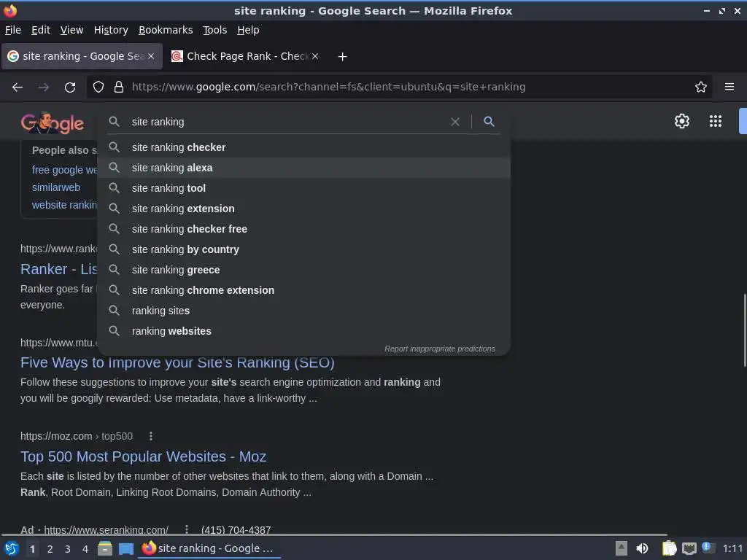Open a new tab with plus button

343,57
